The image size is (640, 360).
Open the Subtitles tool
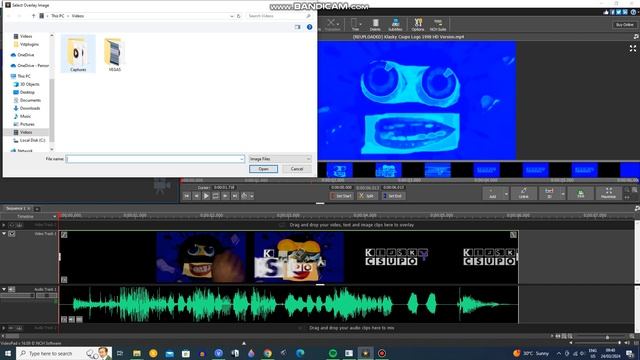click(x=395, y=24)
